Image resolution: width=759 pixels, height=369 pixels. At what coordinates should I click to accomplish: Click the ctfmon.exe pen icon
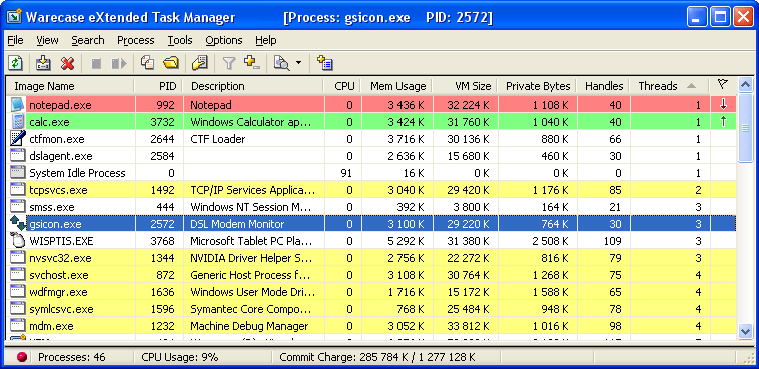(x=17, y=138)
